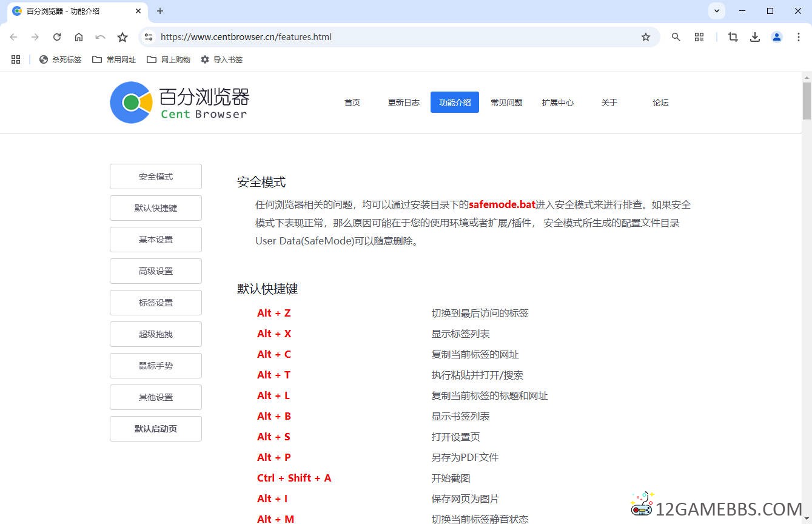Click the 高级设置 sidebar button
Screen dimensions: 812x524
click(x=156, y=271)
